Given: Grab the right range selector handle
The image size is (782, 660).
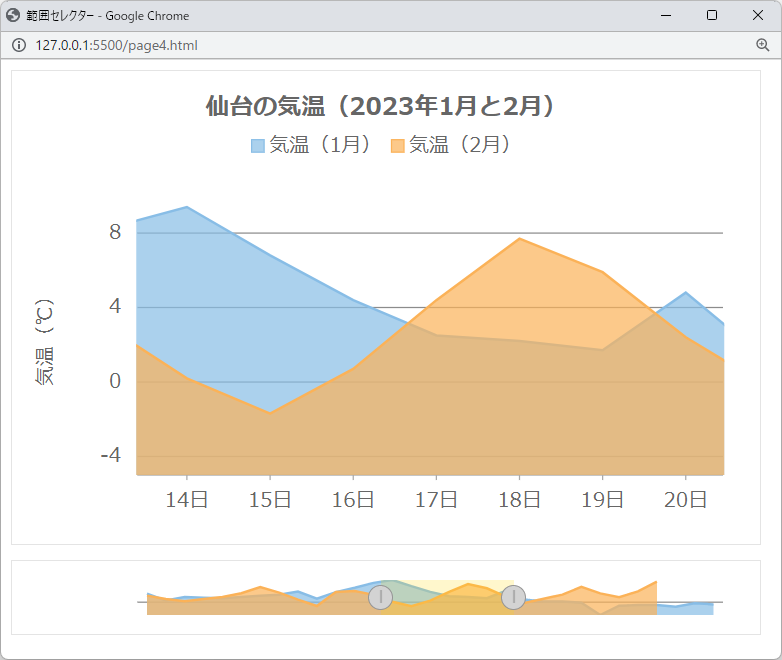Looking at the screenshot, I should [513, 597].
